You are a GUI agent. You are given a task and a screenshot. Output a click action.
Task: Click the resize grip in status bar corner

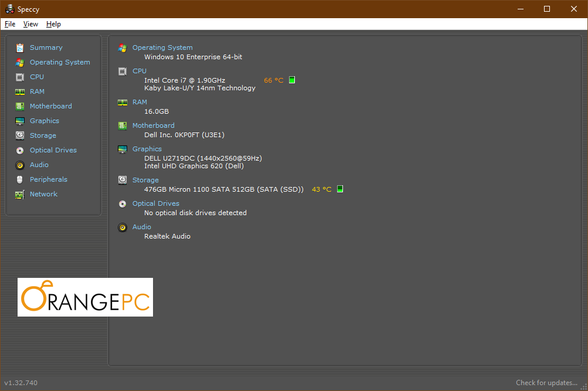[583, 386]
